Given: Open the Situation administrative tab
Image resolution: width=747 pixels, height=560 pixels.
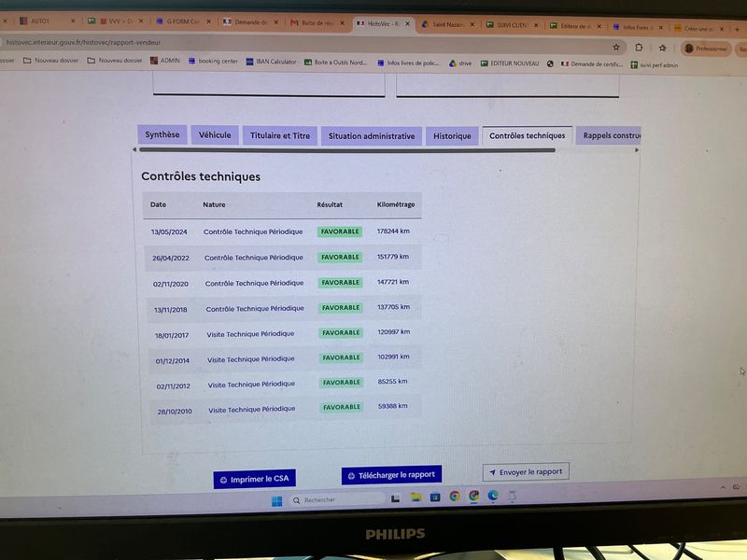Looking at the screenshot, I should point(372,135).
